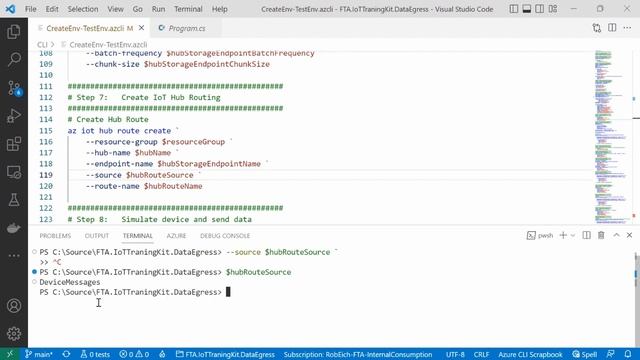This screenshot has width=640, height=360.
Task: Show additional views ellipsis in activity bar
Action: 14,256
